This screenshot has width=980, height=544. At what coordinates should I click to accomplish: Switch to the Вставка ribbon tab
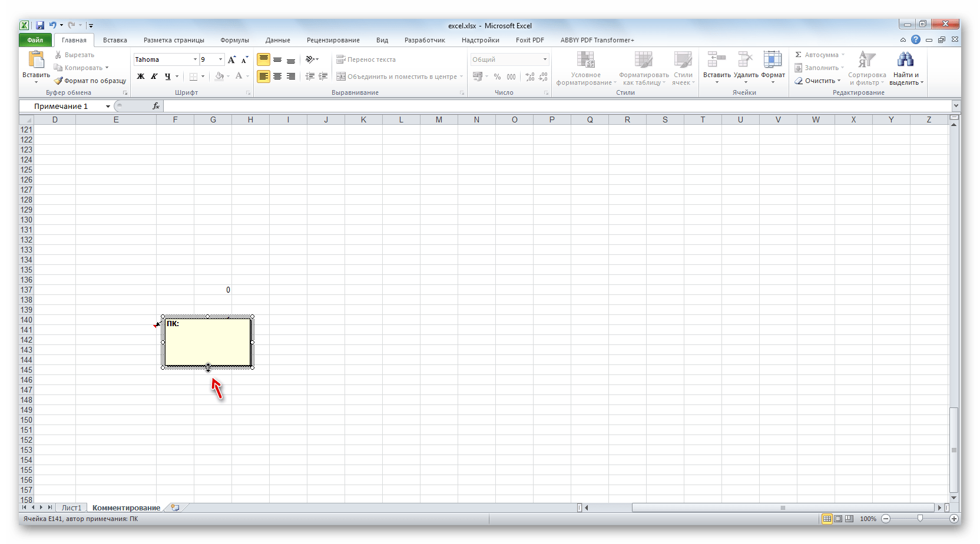pos(115,40)
